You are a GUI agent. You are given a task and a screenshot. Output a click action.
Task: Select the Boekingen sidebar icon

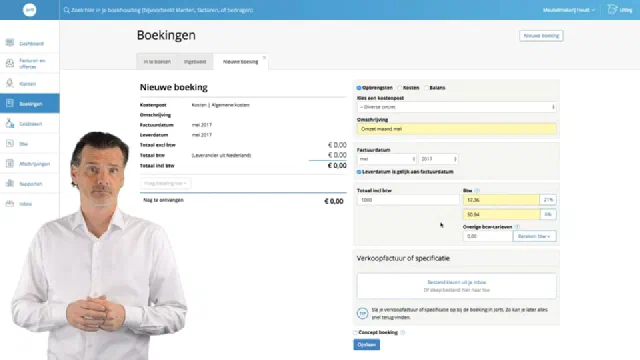[10, 103]
